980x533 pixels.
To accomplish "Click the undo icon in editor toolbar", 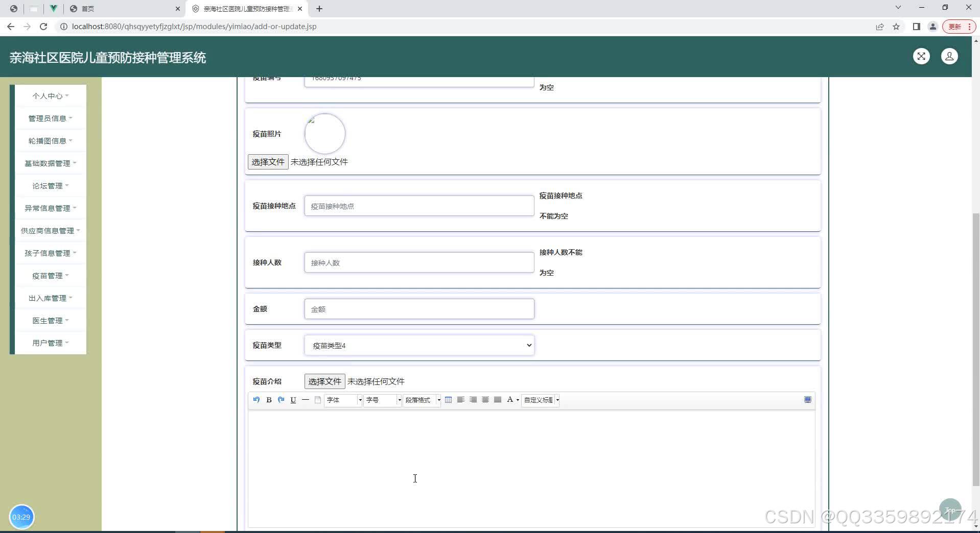I will pos(256,400).
